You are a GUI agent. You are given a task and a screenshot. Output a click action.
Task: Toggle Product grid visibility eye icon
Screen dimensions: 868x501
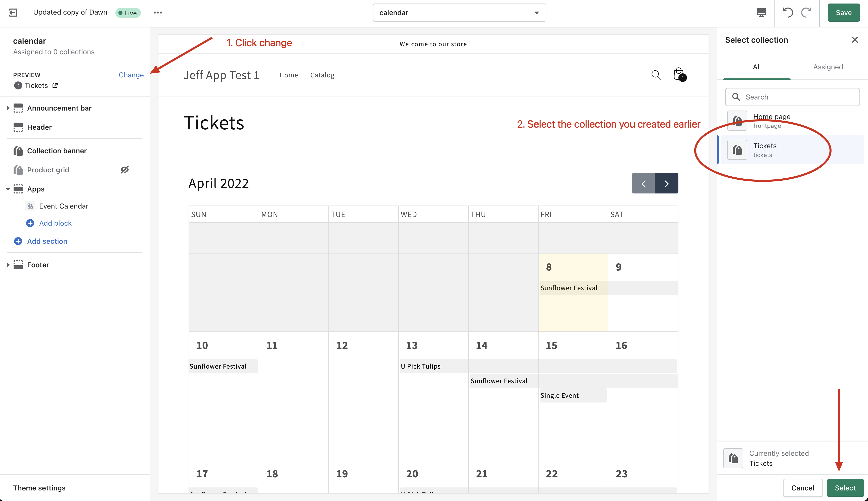(125, 170)
